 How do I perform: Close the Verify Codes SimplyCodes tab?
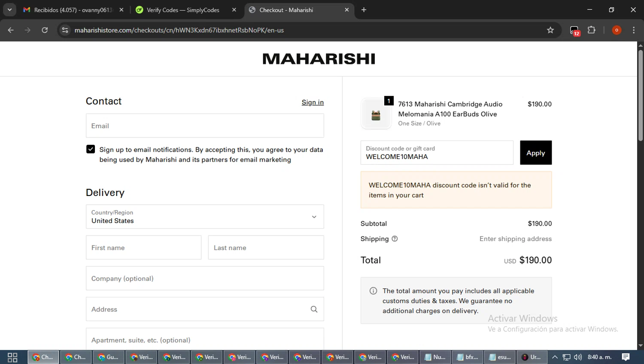point(234,10)
